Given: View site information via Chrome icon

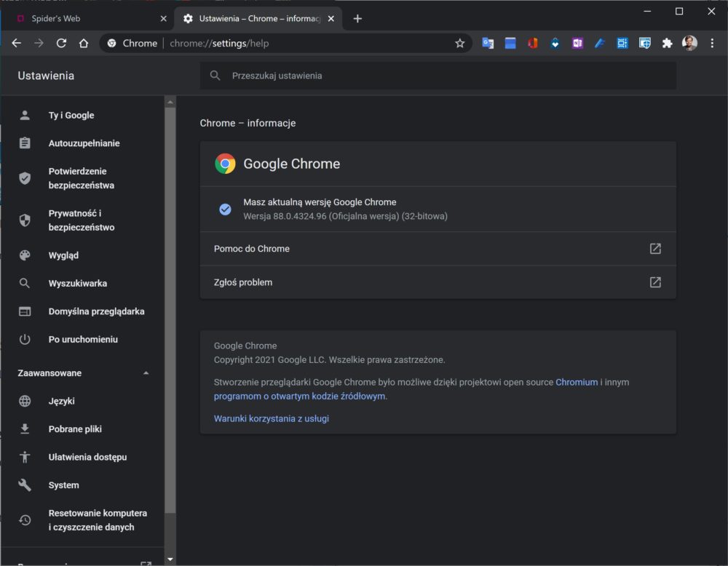Looking at the screenshot, I should pyautogui.click(x=111, y=43).
